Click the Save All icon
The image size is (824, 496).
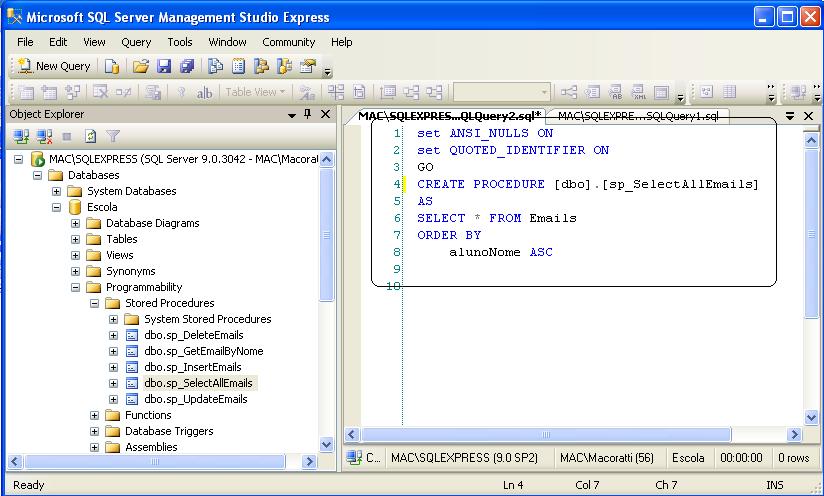tap(187, 66)
